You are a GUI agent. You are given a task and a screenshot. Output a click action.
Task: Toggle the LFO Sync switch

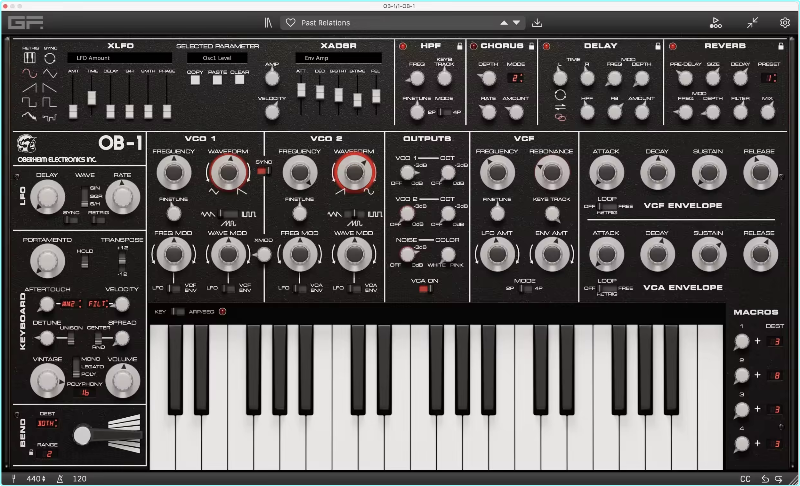(x=71, y=220)
